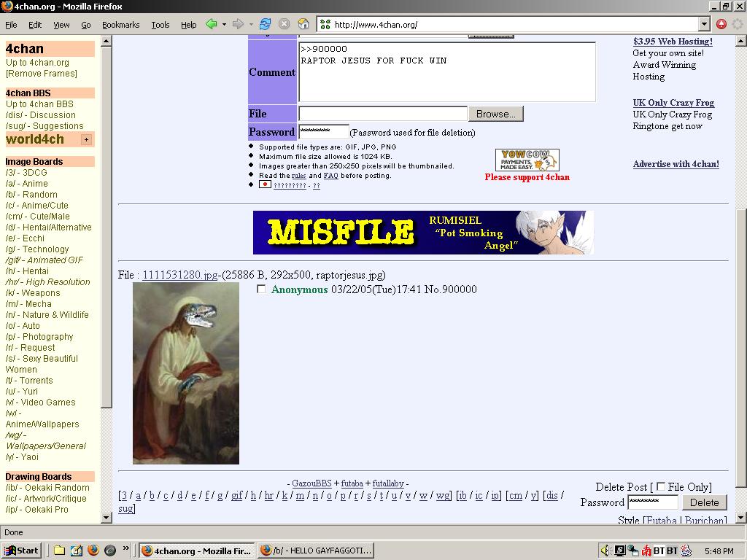Open /g/ - Technology in the sidebar
This screenshot has width=747, height=560.
[x=37, y=249]
